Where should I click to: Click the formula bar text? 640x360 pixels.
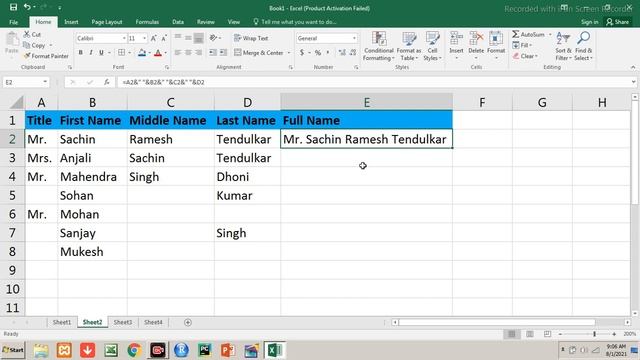163,82
